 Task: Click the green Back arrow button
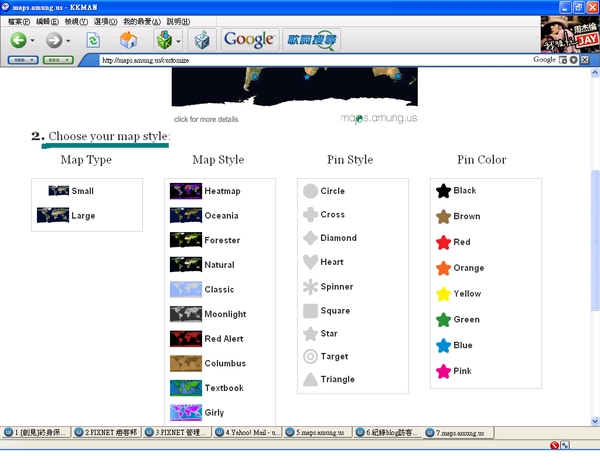[18, 40]
